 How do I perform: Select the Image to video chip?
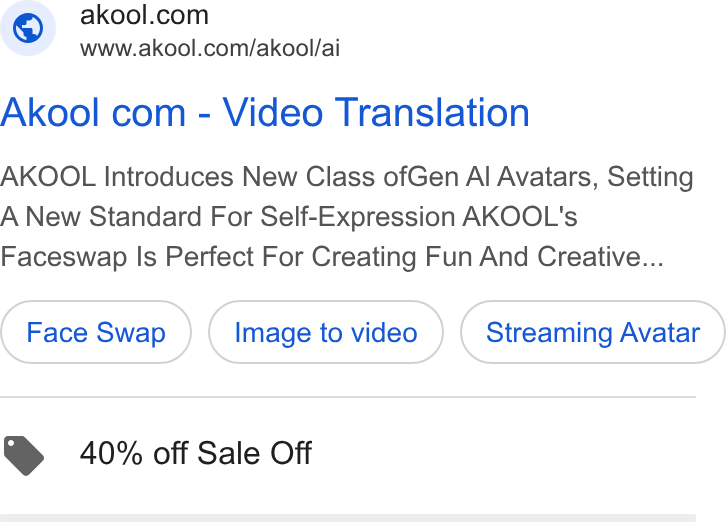pos(326,332)
